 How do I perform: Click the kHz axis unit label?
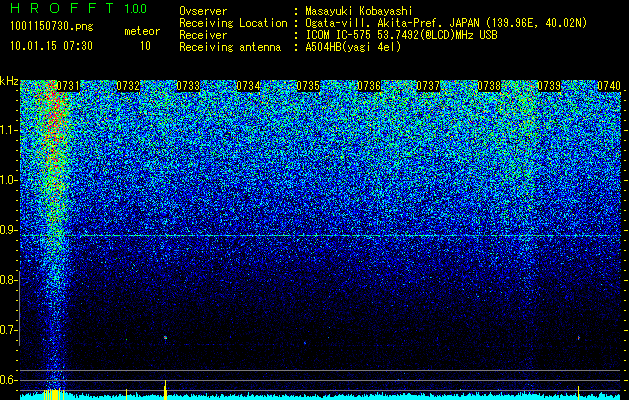tap(9, 82)
